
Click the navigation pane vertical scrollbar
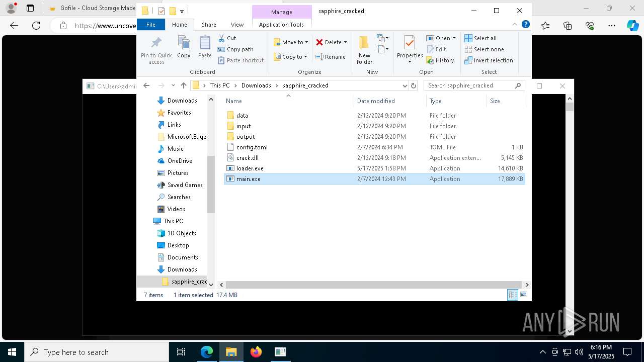211,185
